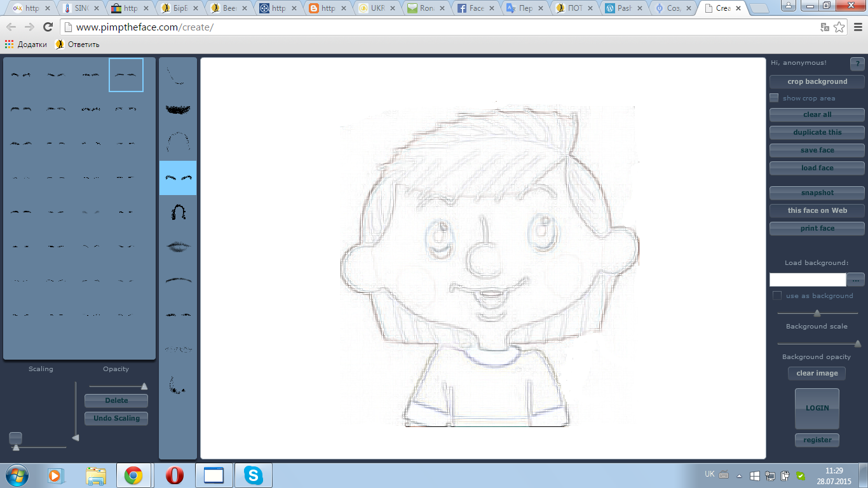
Task: Select the hair category icon
Action: tap(178, 212)
